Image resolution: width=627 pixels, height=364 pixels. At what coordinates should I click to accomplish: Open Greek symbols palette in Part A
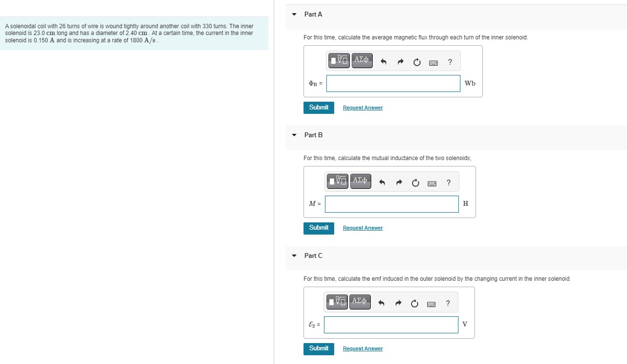click(361, 61)
